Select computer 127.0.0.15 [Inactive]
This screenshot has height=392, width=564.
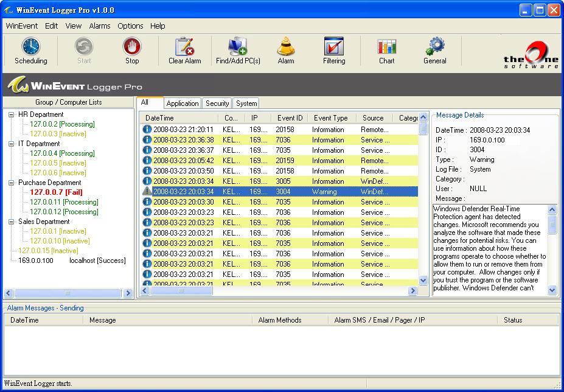(48, 251)
